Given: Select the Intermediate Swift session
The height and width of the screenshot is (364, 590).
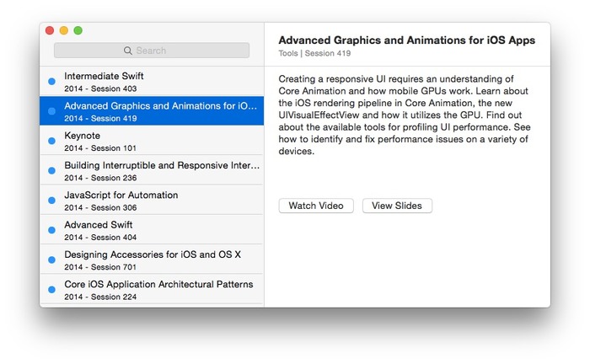Looking at the screenshot, I should coord(152,82).
